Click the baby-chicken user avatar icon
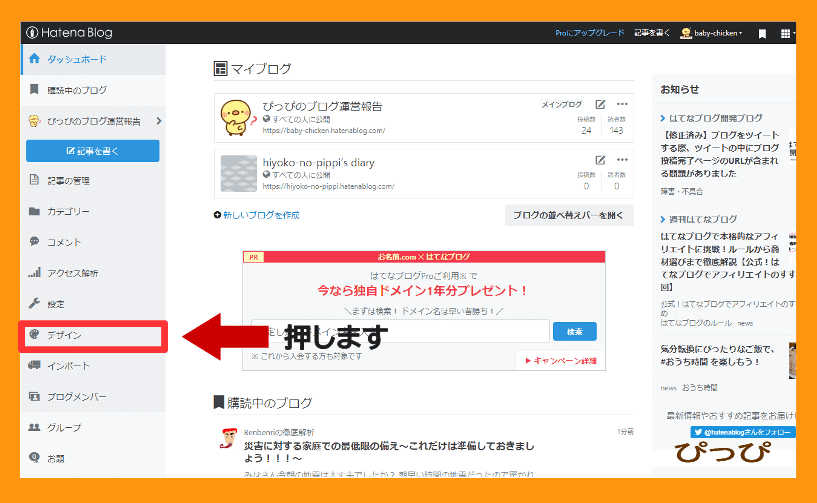This screenshot has height=503, width=817. (686, 33)
